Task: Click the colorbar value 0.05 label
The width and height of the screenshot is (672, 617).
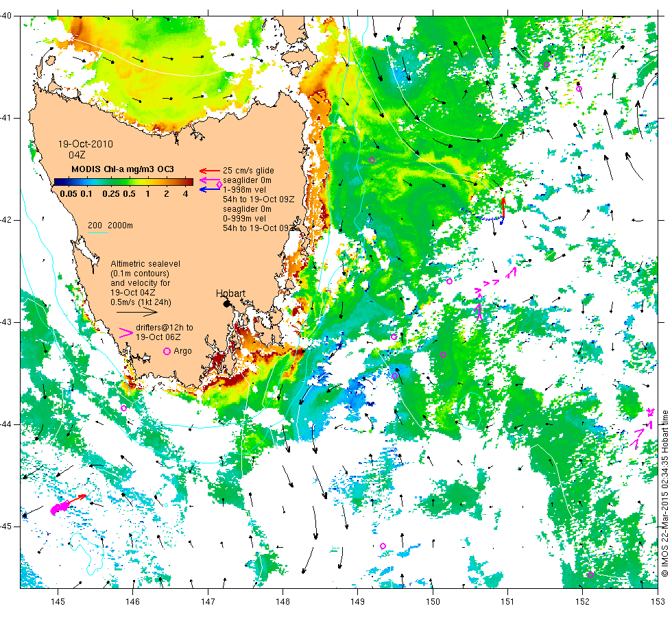Action: 69,193
